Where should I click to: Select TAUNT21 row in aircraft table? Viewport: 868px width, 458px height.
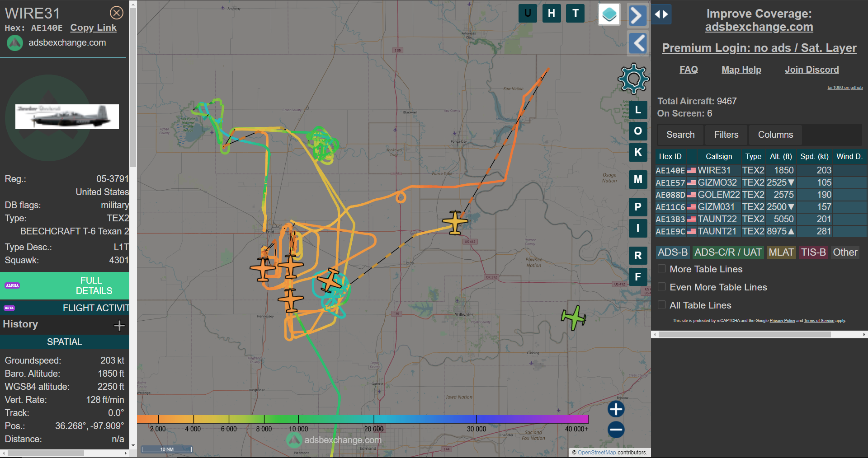point(761,231)
